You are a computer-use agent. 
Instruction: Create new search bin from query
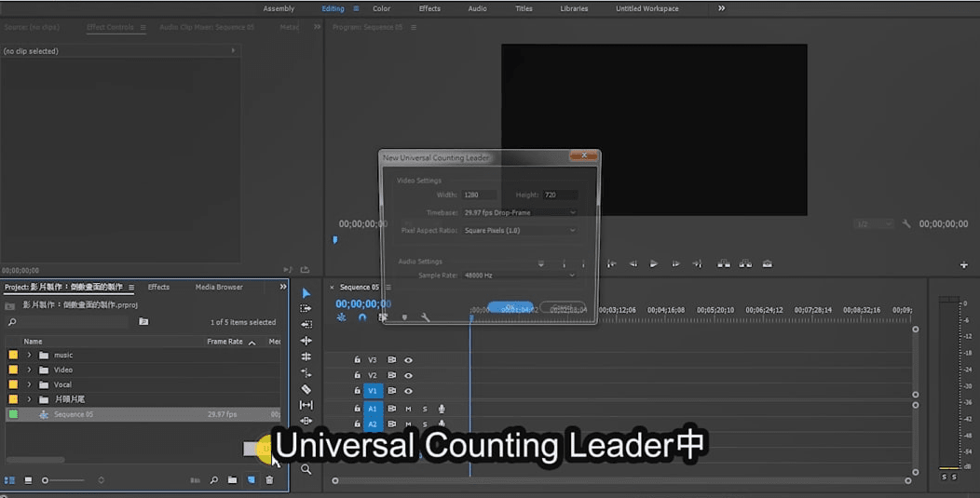pyautogui.click(x=143, y=322)
